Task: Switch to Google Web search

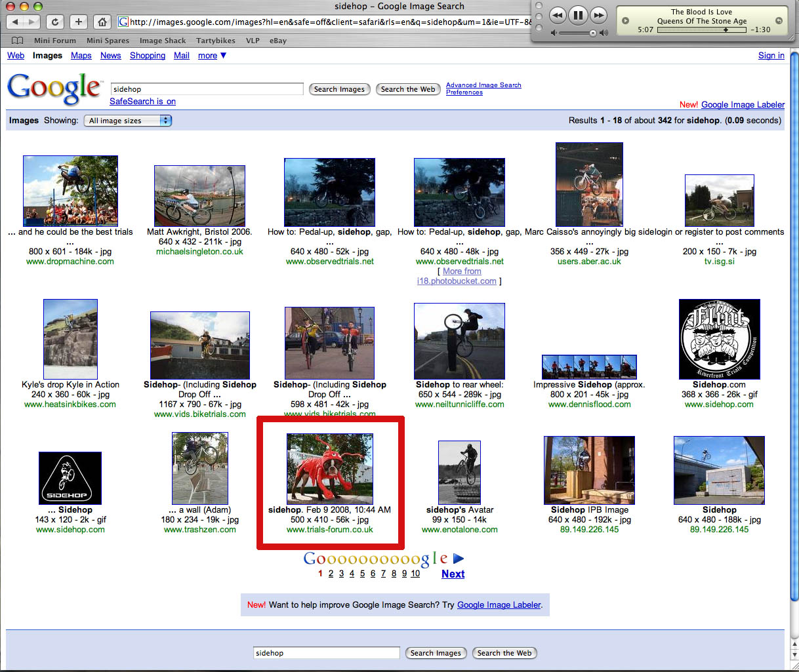Action: pyautogui.click(x=16, y=56)
